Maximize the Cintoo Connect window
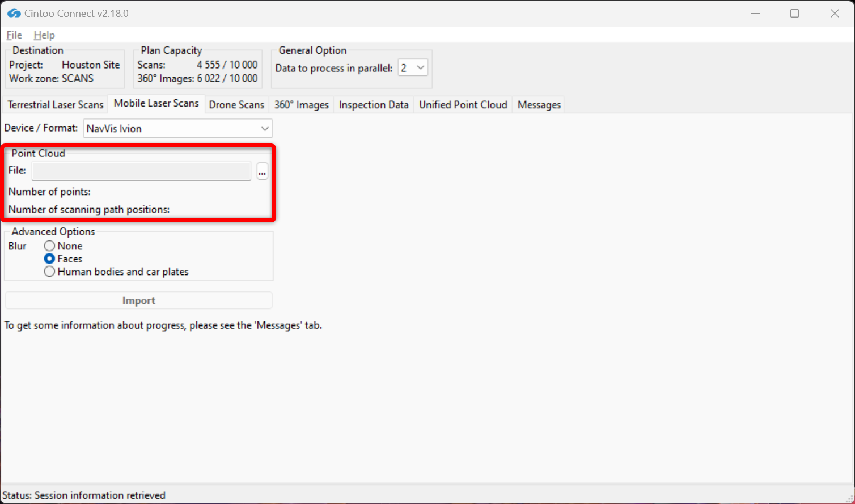Screen dimensions: 855x504 (x=794, y=13)
